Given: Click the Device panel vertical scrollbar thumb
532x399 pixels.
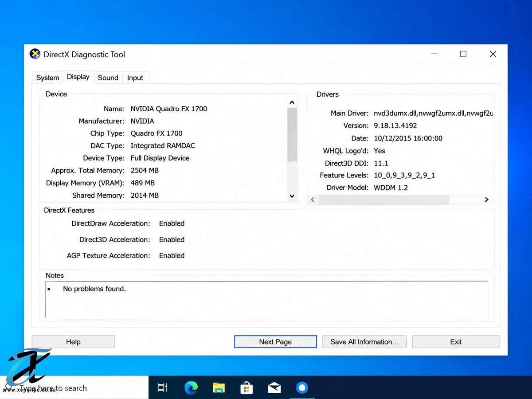Looking at the screenshot, I should point(292,135).
